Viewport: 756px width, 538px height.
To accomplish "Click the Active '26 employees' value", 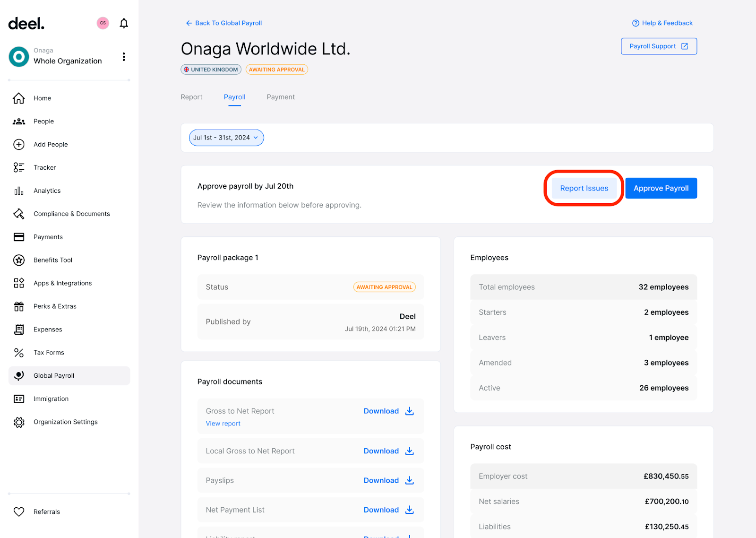I will [x=664, y=388].
